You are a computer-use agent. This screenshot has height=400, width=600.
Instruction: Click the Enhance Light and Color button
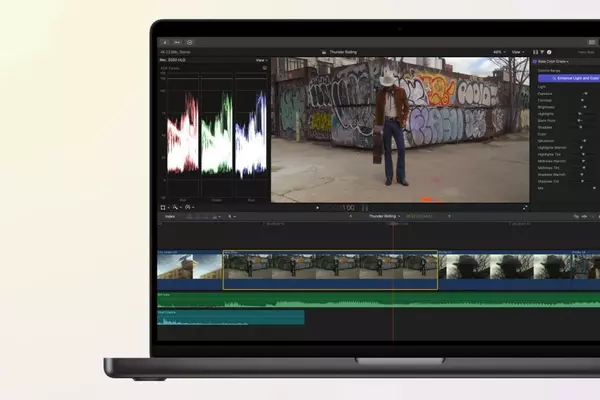pos(569,78)
